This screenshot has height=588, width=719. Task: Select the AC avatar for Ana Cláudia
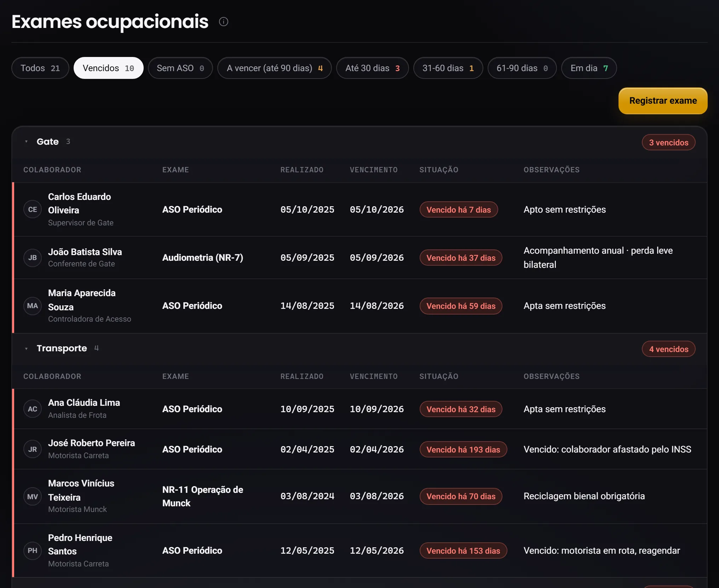(x=33, y=409)
